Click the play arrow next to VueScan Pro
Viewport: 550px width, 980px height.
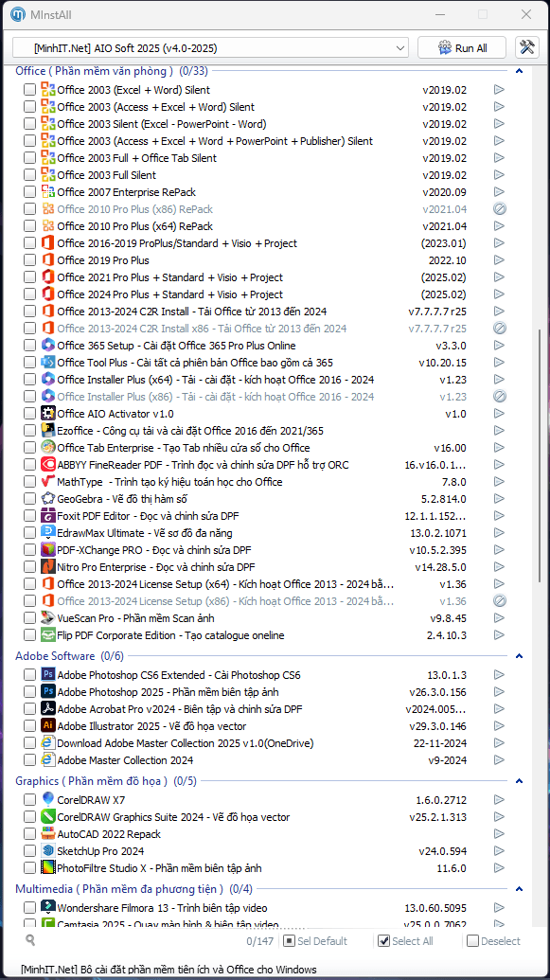click(499, 618)
